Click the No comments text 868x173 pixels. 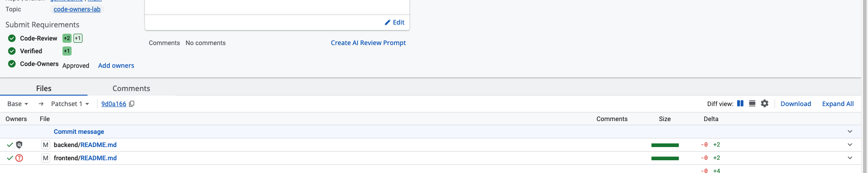click(x=206, y=43)
